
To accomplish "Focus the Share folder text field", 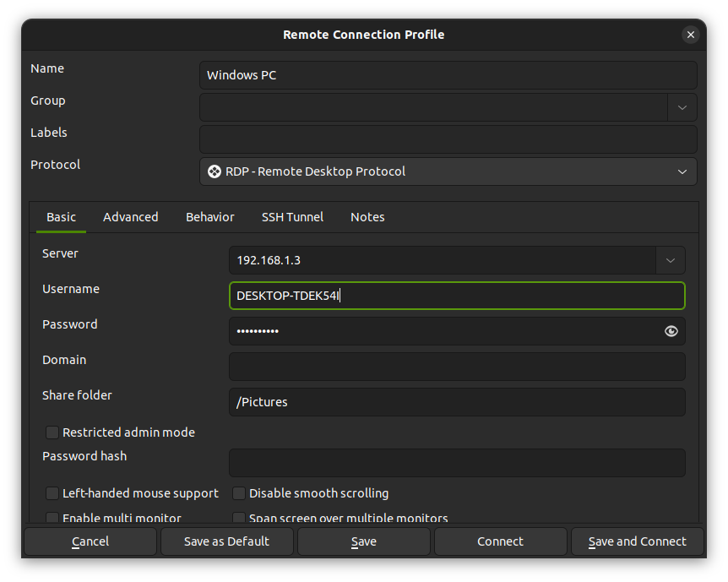I will coord(456,402).
